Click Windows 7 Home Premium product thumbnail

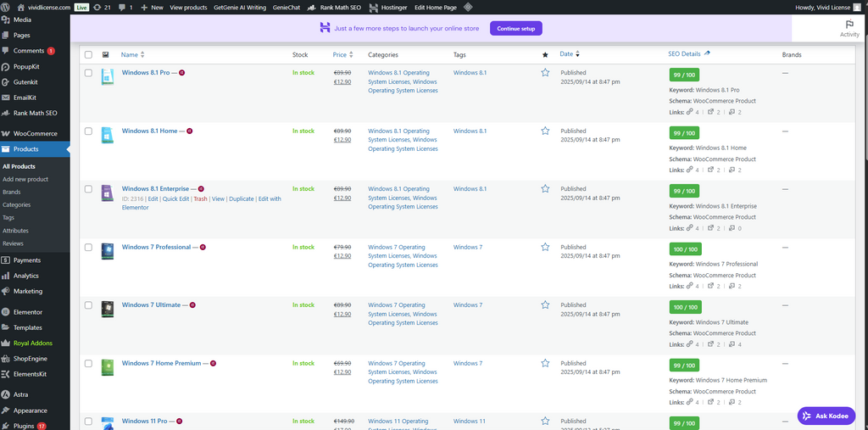coord(108,367)
